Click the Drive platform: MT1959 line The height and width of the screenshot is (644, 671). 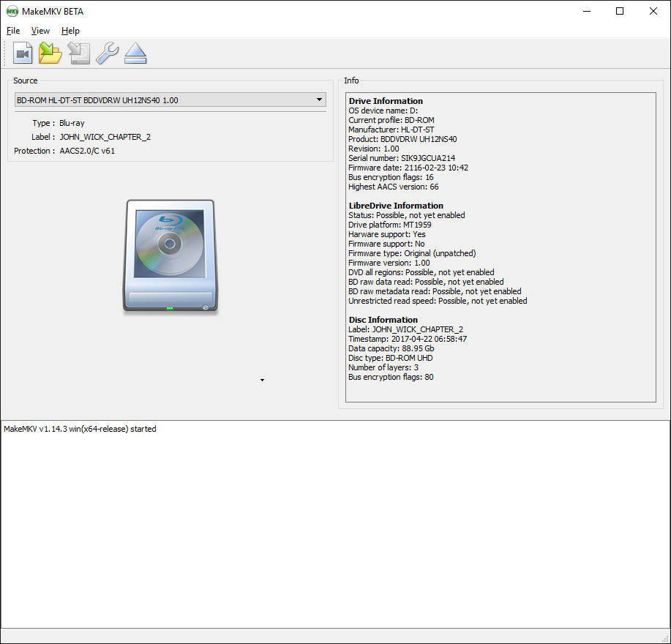pos(390,225)
